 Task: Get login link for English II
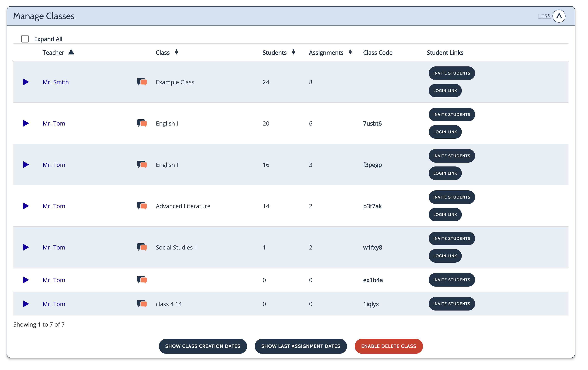coord(445,173)
